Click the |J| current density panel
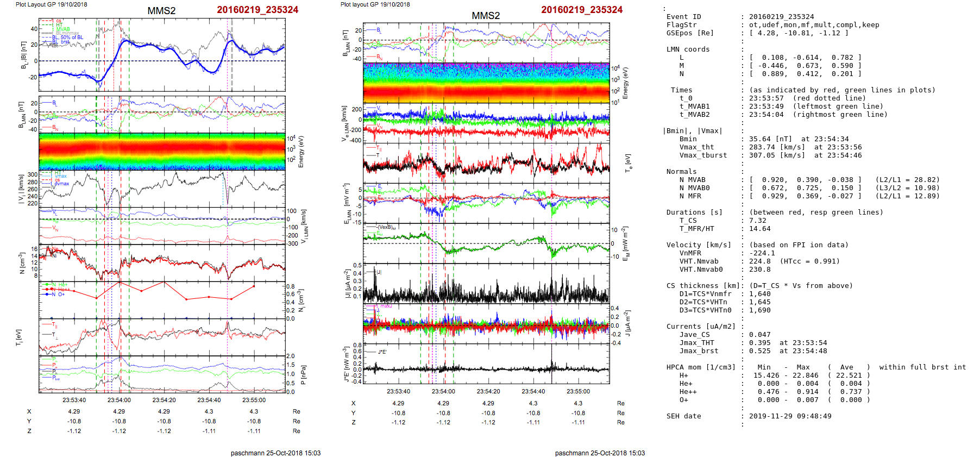This screenshot has width=980, height=457. pos(486,284)
